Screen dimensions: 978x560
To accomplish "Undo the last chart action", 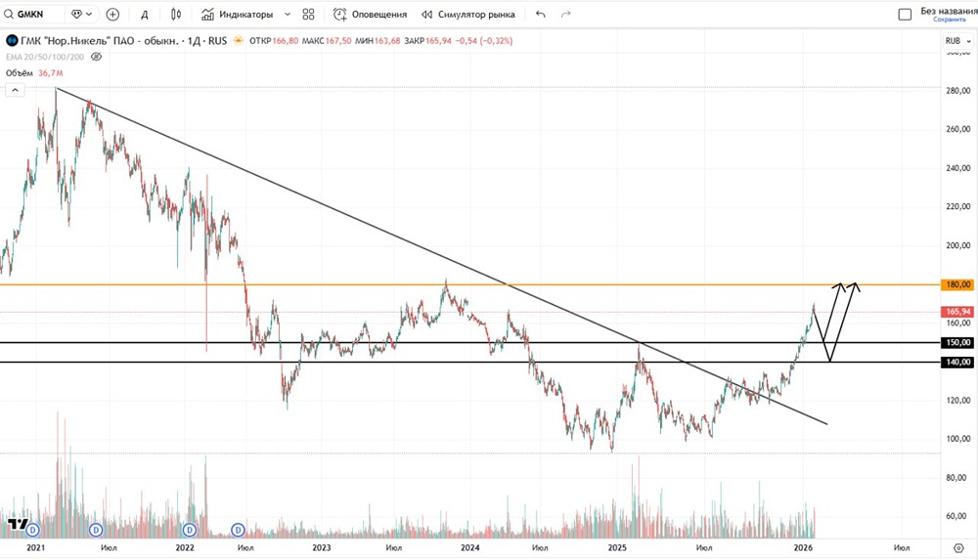I will coord(540,14).
